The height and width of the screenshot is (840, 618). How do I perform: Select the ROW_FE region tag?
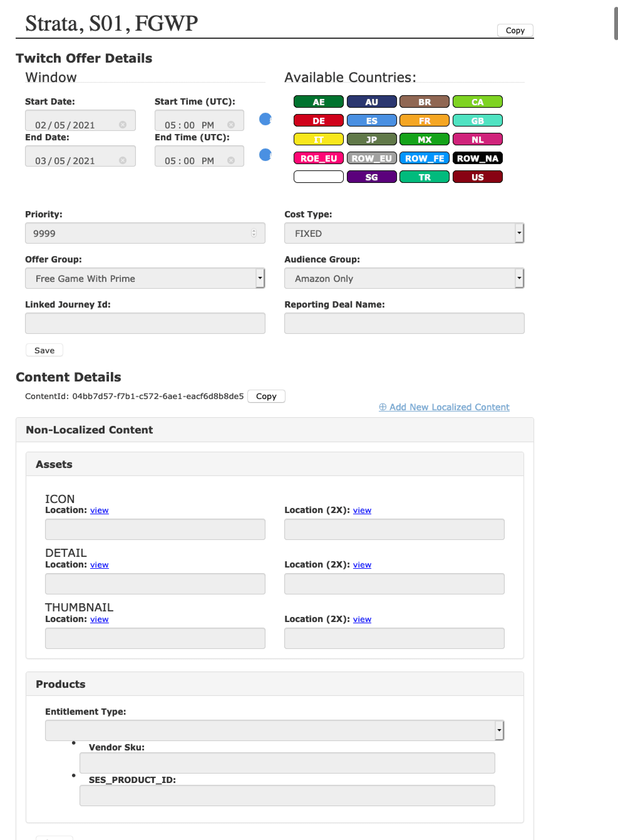(424, 158)
